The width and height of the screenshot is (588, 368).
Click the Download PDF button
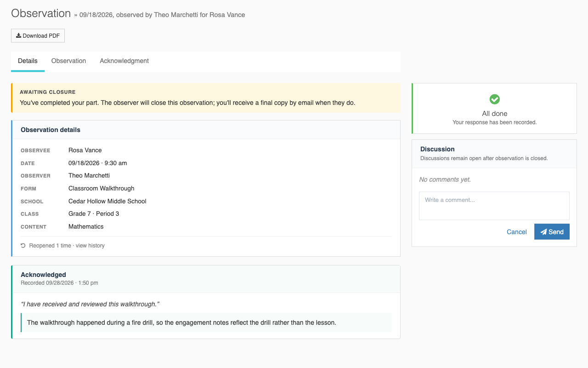tap(38, 36)
